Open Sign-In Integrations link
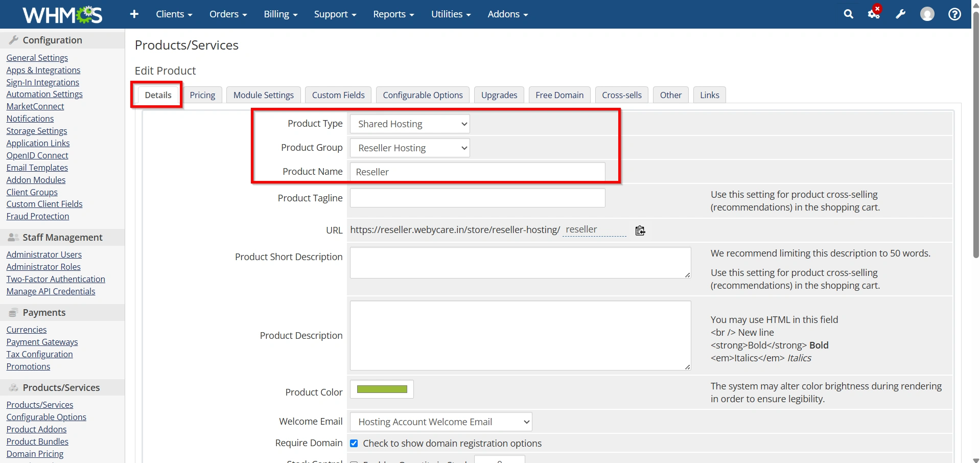Screen dimensions: 980x463 pyautogui.click(x=43, y=82)
